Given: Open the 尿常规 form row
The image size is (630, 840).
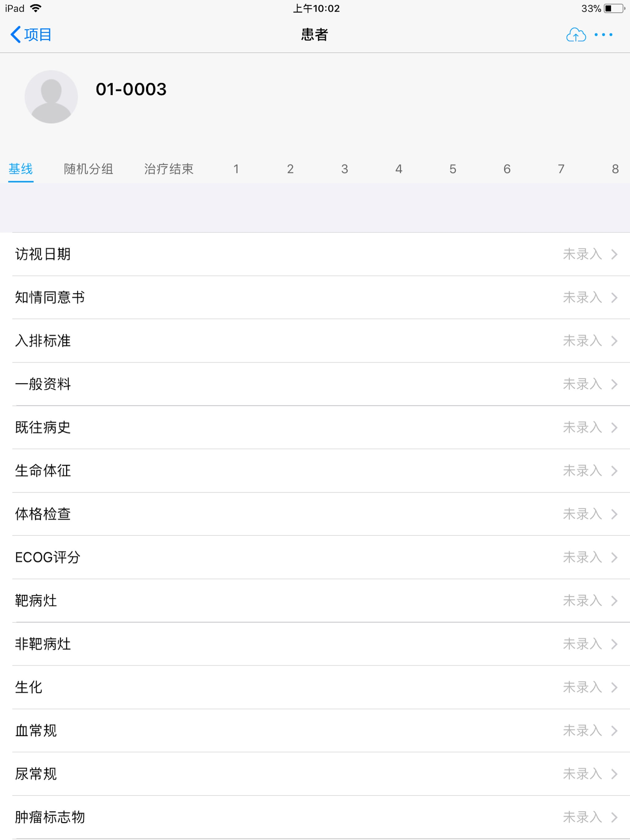Looking at the screenshot, I should 315,774.
